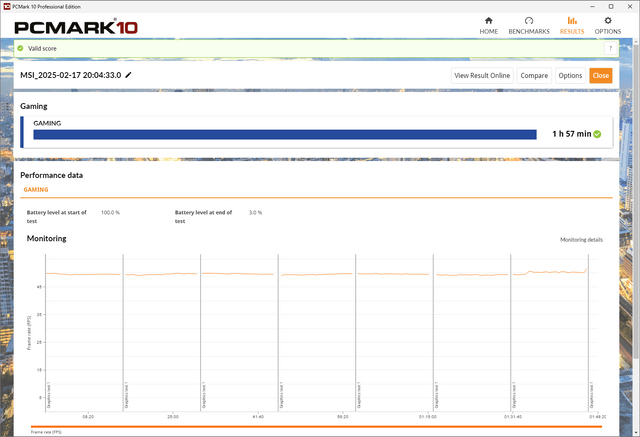Image resolution: width=640 pixels, height=437 pixels.
Task: Open Monitoring details link
Action: coord(581,240)
